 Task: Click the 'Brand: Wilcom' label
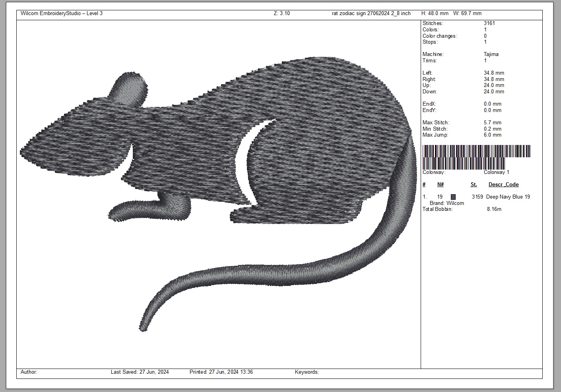point(446,203)
